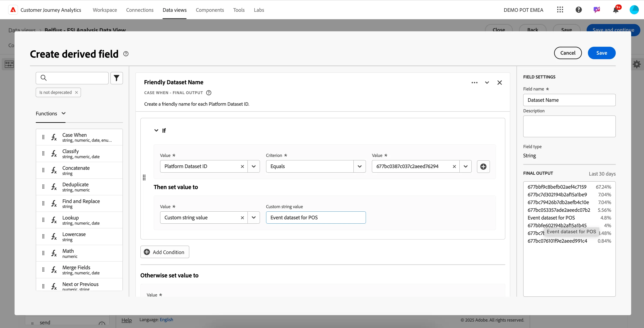Viewport: 644px width, 328px height.
Task: Remove the Is not deprecated filter tag
Action: [x=76, y=93]
